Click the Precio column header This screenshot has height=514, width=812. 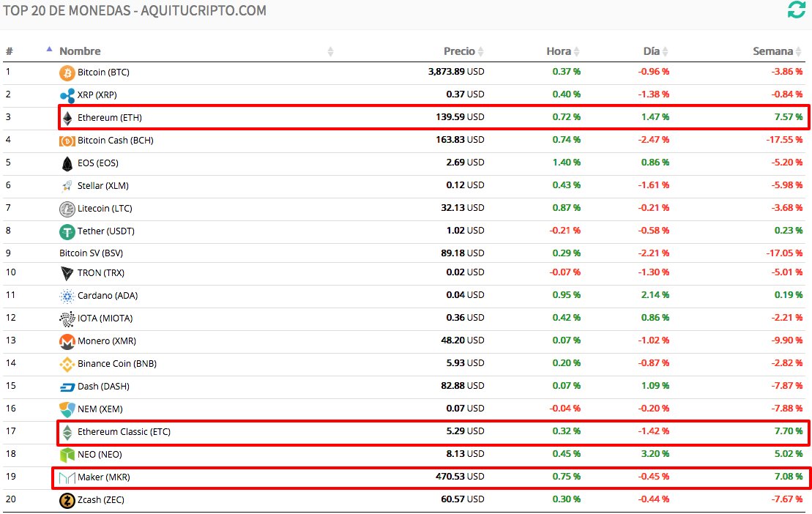[x=459, y=51]
